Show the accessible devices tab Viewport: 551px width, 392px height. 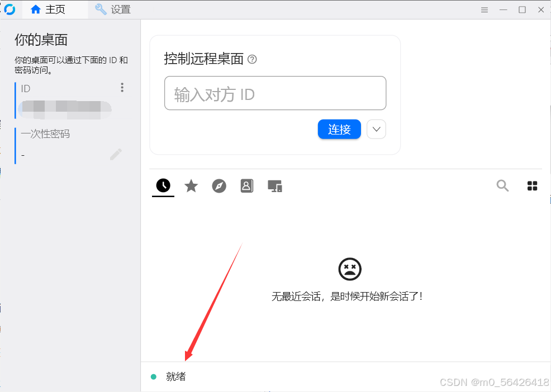tap(274, 186)
